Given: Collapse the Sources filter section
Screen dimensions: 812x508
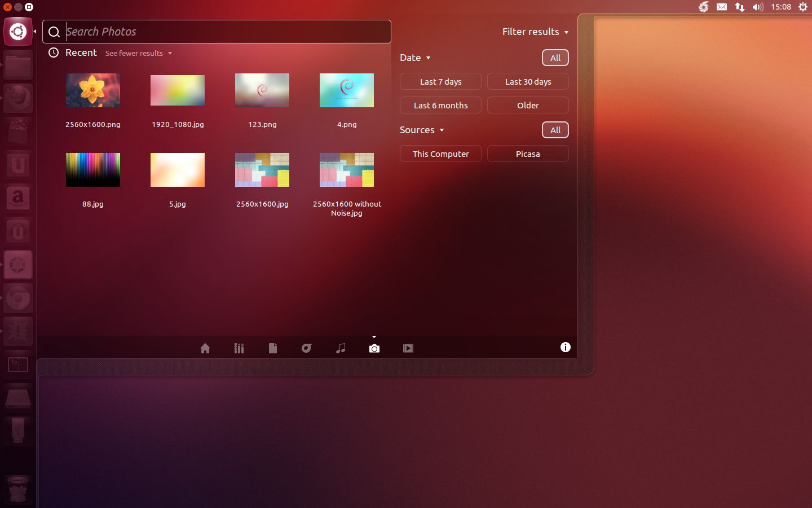Looking at the screenshot, I should (x=421, y=130).
